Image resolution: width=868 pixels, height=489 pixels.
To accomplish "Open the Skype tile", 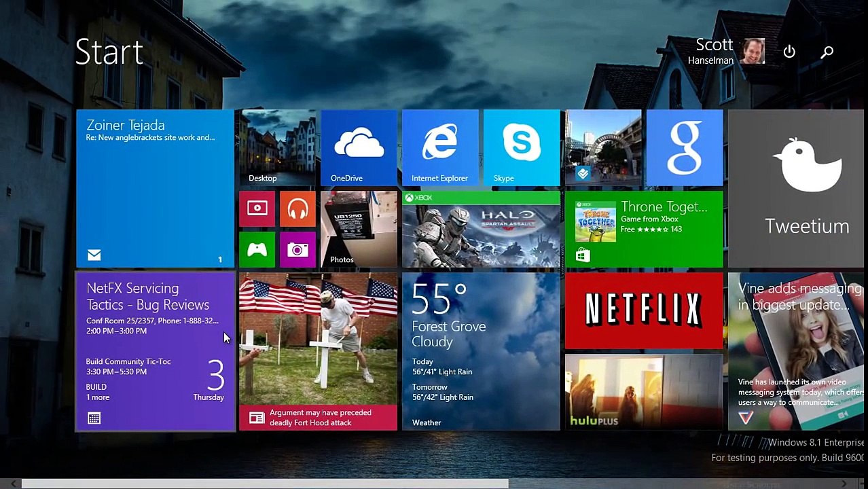I will (x=522, y=148).
